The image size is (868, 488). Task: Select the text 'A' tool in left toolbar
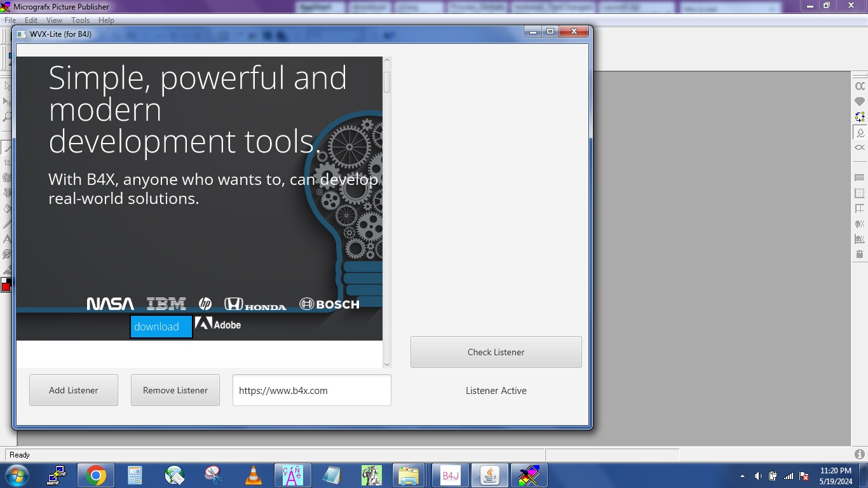(x=7, y=239)
